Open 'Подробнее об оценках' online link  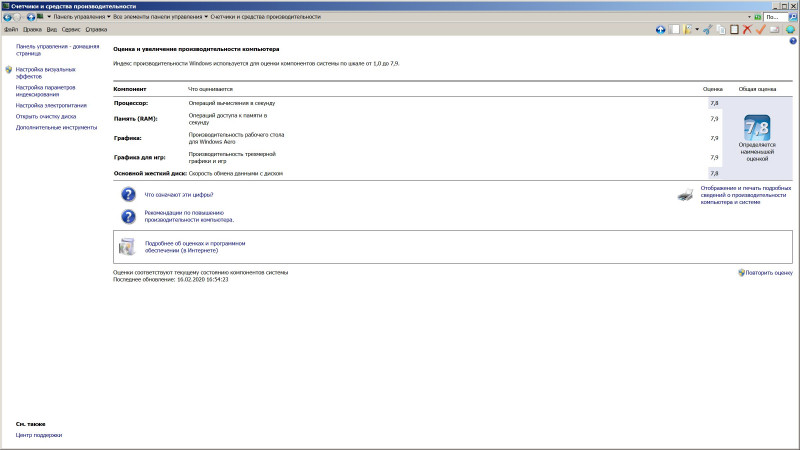195,247
